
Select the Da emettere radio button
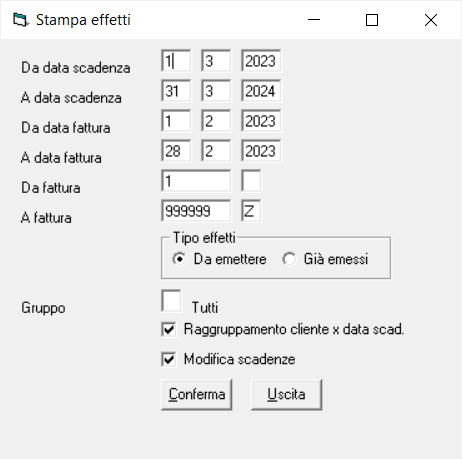click(x=179, y=259)
